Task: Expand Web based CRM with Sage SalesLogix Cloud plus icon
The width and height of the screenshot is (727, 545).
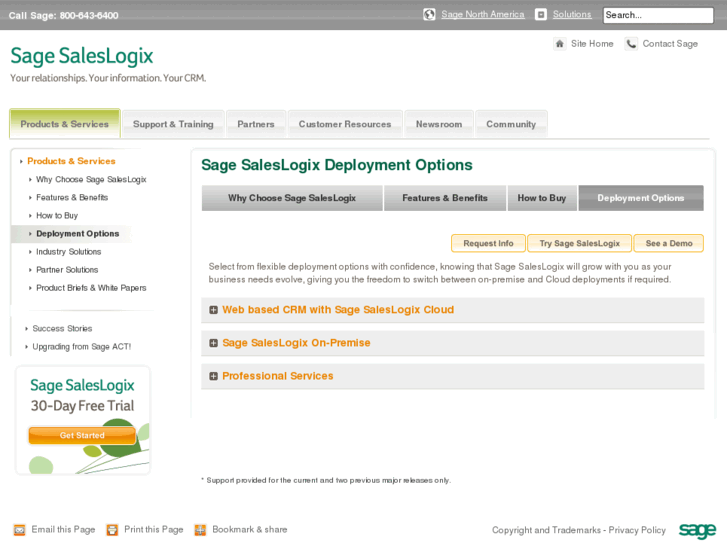Action: [213, 310]
